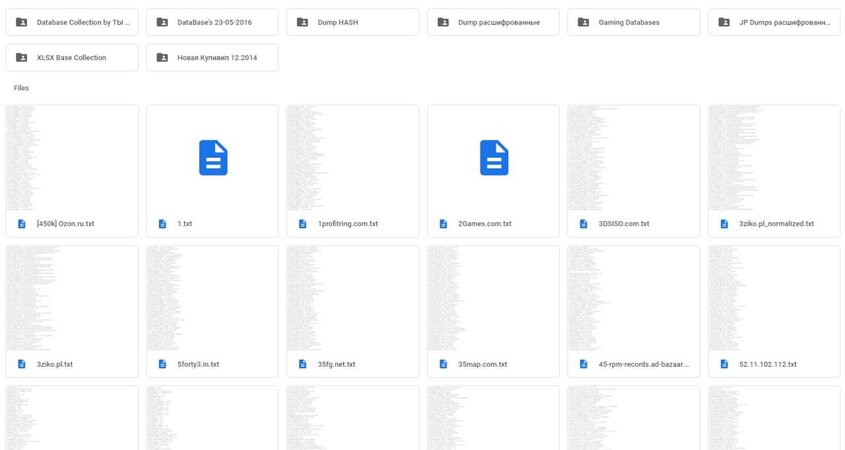The height and width of the screenshot is (450, 845).
Task: Click the file icon next to 1profitring.com.txt
Action: pyautogui.click(x=302, y=224)
